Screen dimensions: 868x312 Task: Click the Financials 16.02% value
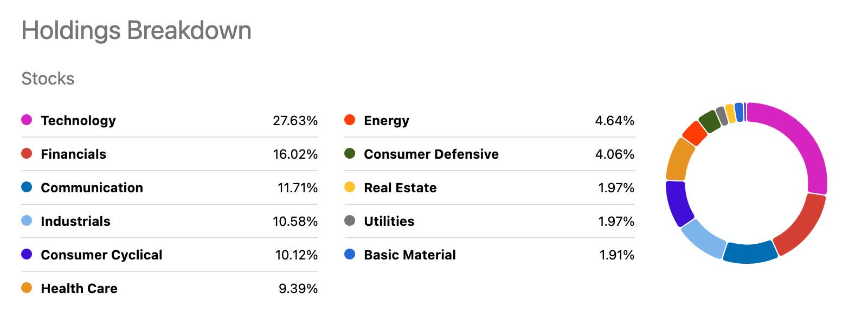[295, 154]
